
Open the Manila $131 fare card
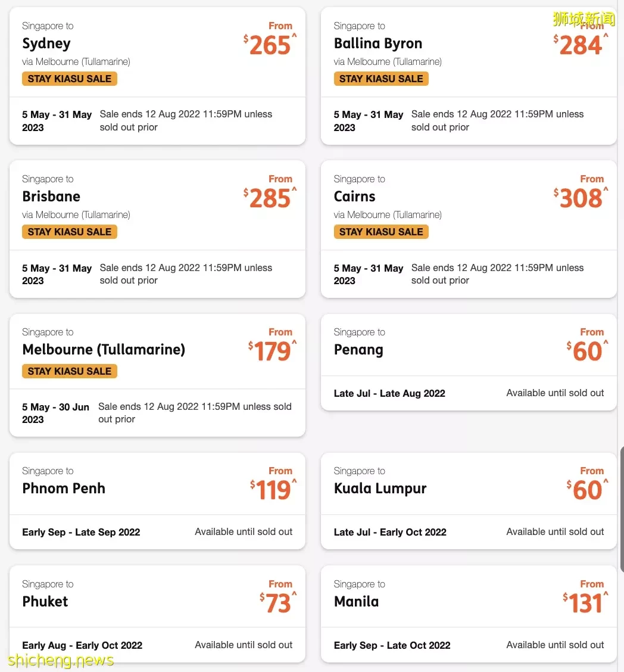(x=469, y=614)
